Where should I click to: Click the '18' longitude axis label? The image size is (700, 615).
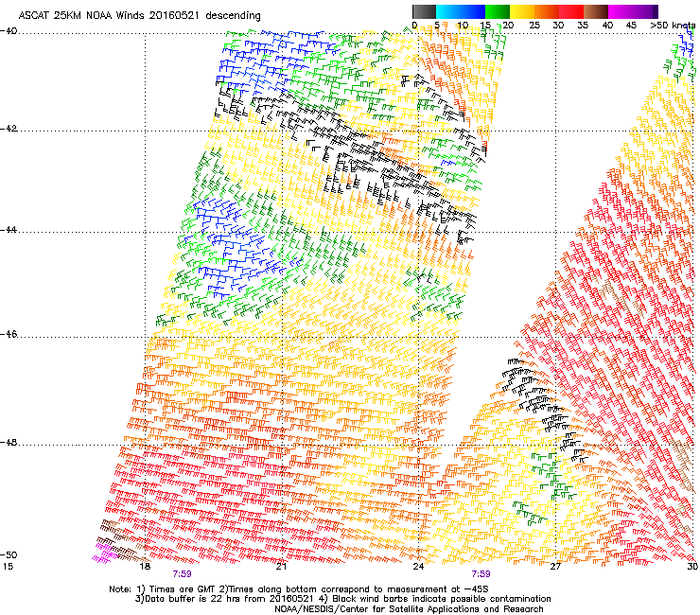click(x=144, y=567)
